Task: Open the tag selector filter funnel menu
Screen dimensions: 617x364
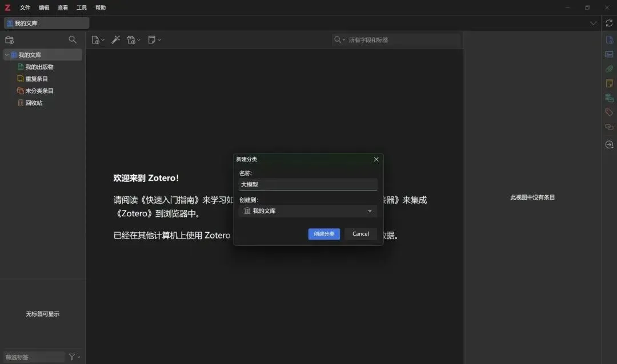Action: (74, 357)
